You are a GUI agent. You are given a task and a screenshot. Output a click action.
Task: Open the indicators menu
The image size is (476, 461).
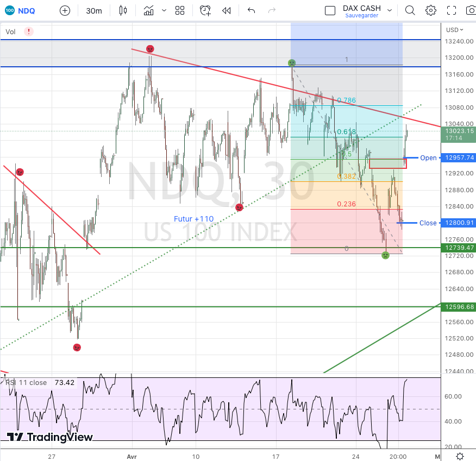[x=148, y=11]
